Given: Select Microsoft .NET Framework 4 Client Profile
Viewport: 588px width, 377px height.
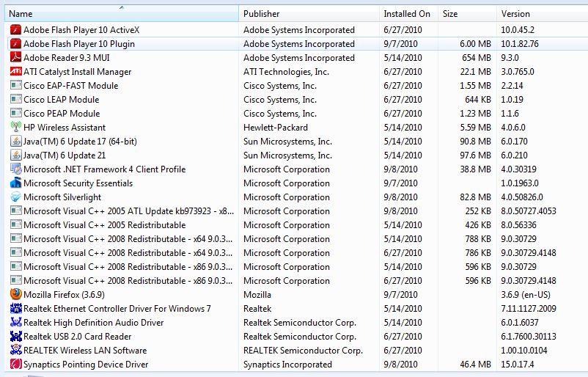Looking at the screenshot, I should tap(105, 169).
